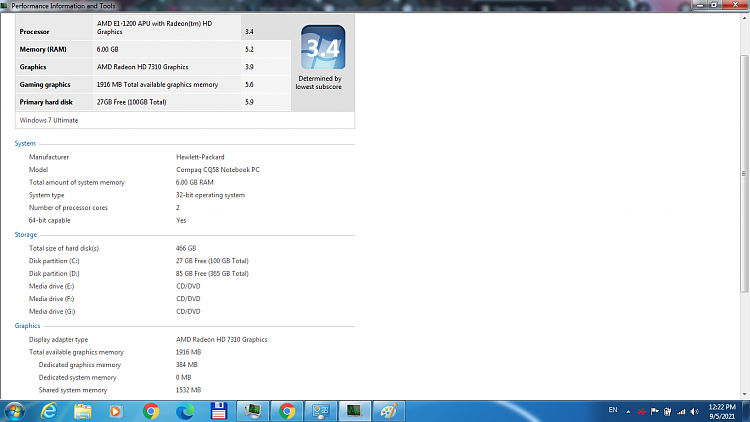This screenshot has height=422, width=750.
Task: Click the Storage section heading
Action: pyautogui.click(x=26, y=234)
